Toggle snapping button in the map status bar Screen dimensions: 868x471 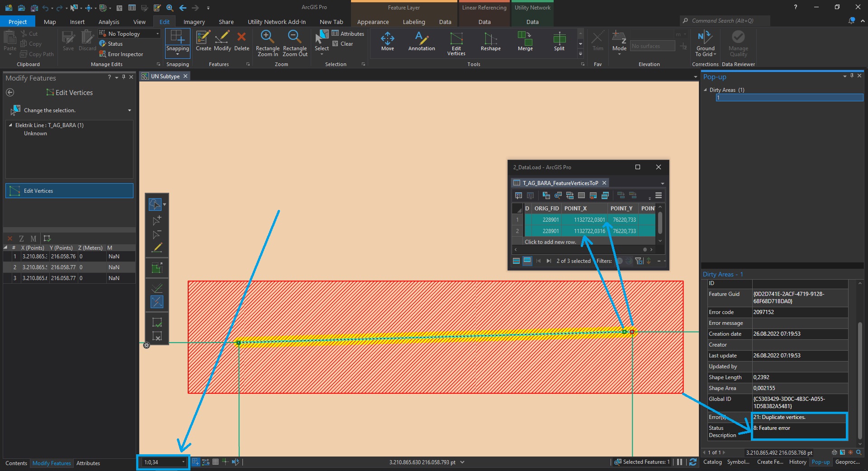pyautogui.click(x=195, y=462)
